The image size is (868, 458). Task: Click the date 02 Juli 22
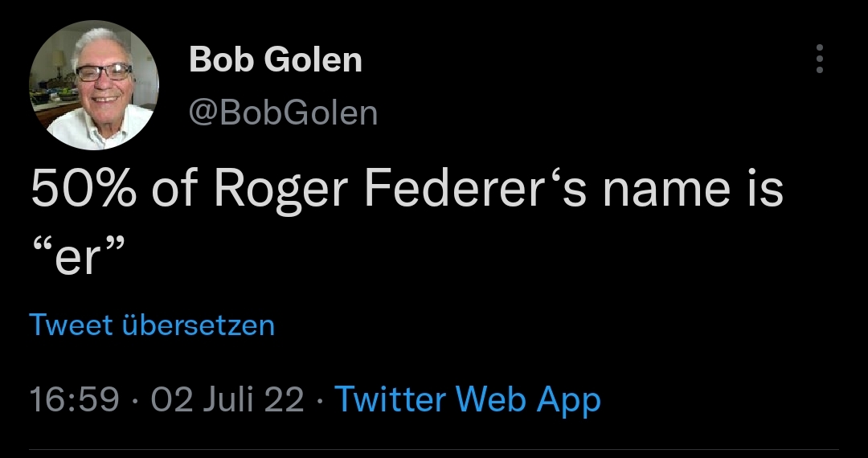point(227,399)
